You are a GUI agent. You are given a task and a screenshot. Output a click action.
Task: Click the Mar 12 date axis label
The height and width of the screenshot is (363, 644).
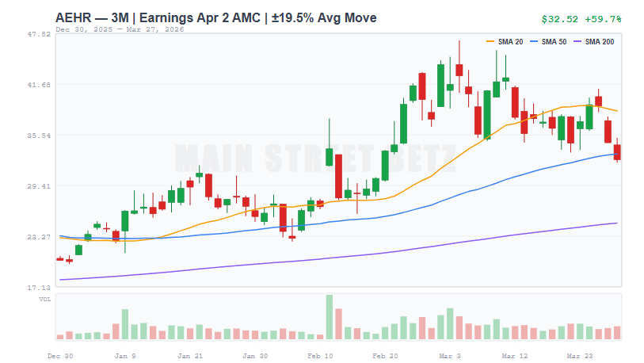click(515, 356)
